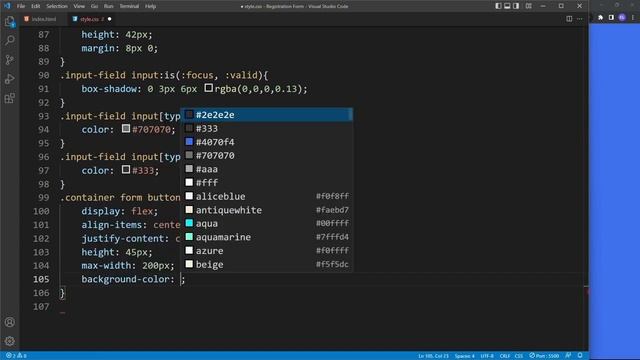Viewport: 640px width, 360px height.
Task: Select #707070 suggestion in autocomplete list
Action: tap(267, 156)
